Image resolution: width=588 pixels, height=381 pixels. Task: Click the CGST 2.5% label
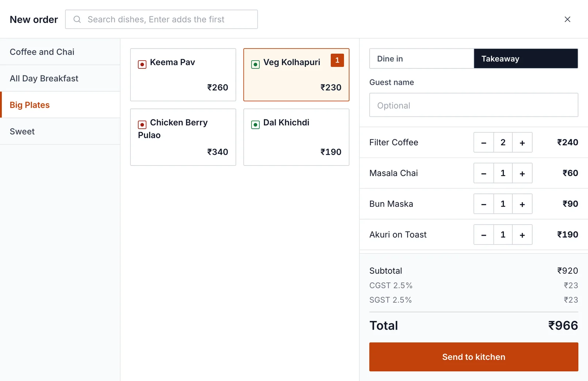point(391,285)
